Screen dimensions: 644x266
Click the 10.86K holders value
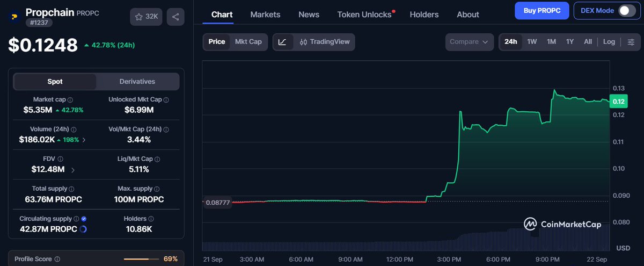(139, 229)
